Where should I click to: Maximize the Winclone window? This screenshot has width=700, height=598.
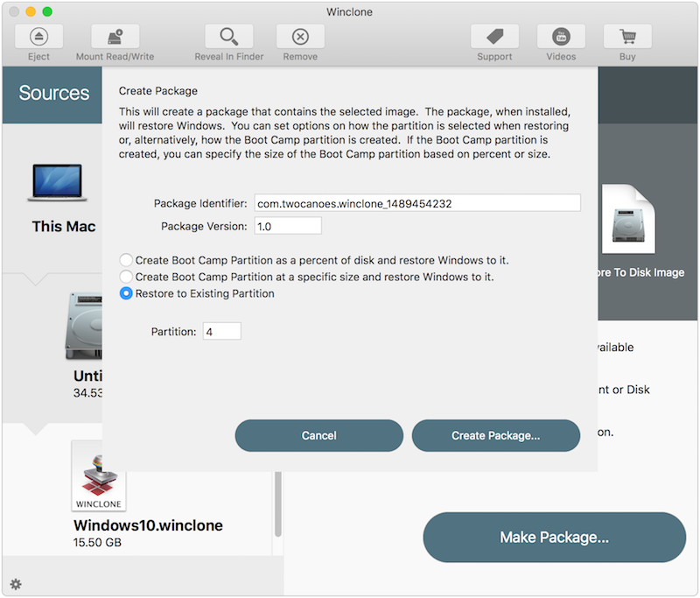tap(47, 11)
